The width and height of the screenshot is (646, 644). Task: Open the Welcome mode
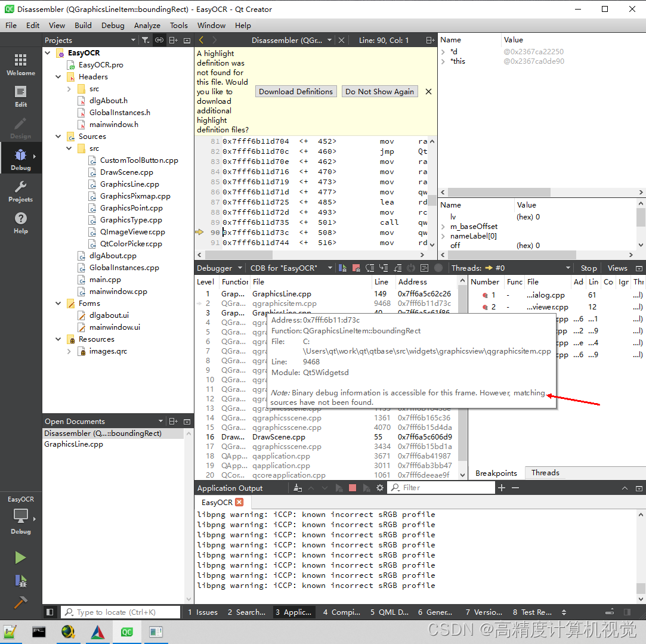[x=21, y=65]
